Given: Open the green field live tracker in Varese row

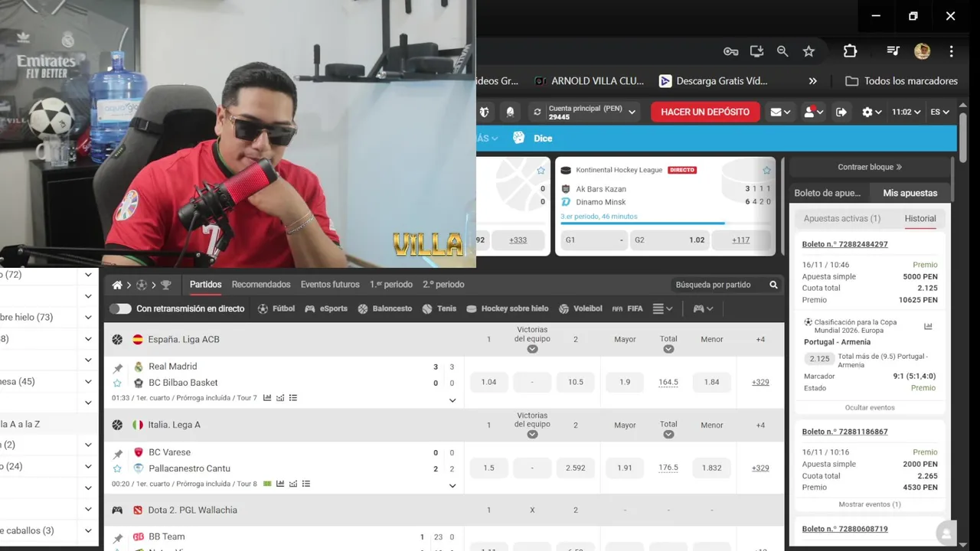Looking at the screenshot, I should [x=267, y=484].
